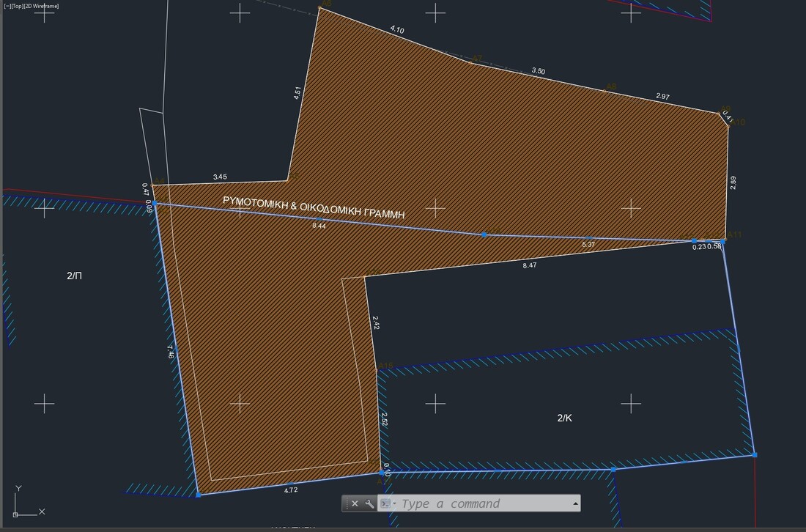Open command line customize wrench menu
The width and height of the screenshot is (806, 532).
369,503
